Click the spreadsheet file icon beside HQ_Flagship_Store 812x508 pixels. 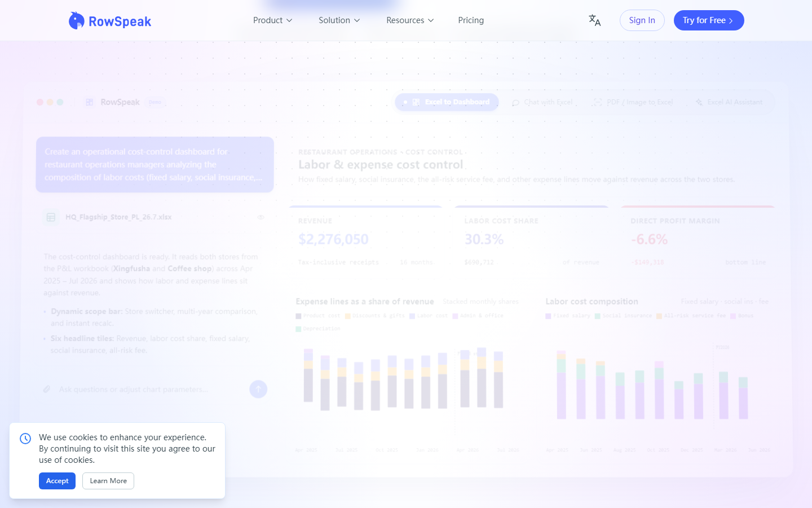(x=51, y=217)
